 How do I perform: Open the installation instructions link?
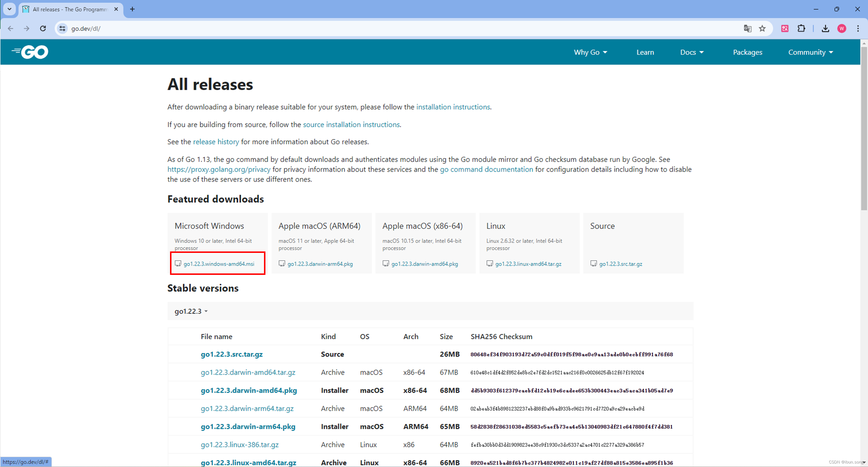pyautogui.click(x=453, y=107)
